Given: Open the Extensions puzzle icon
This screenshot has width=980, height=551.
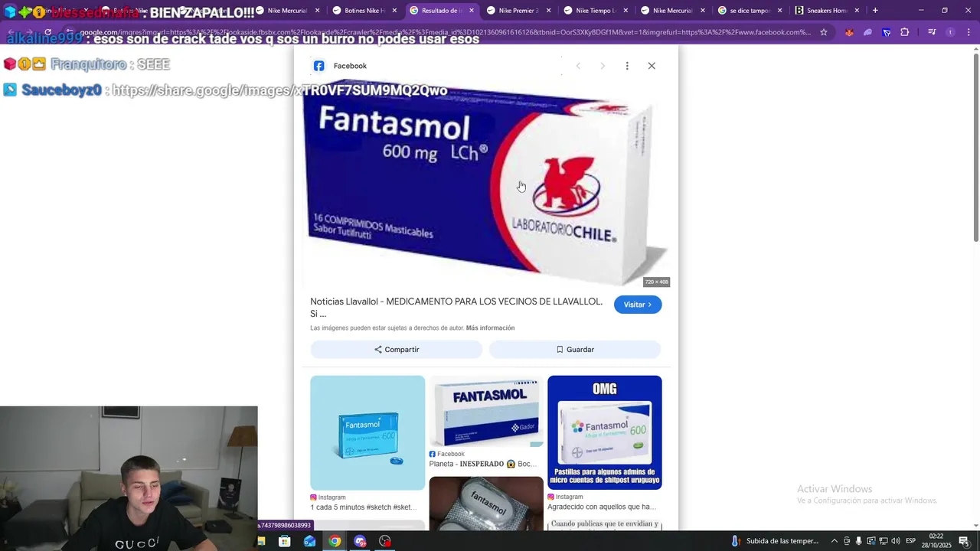Looking at the screenshot, I should [x=905, y=32].
